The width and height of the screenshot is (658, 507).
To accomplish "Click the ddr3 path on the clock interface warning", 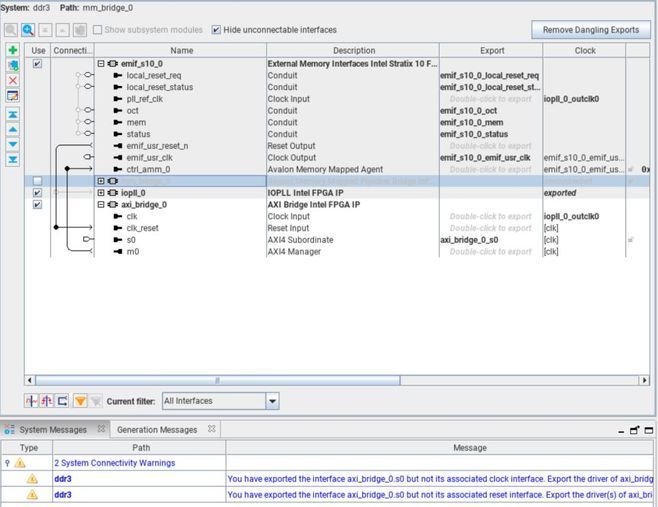I will (x=63, y=479).
